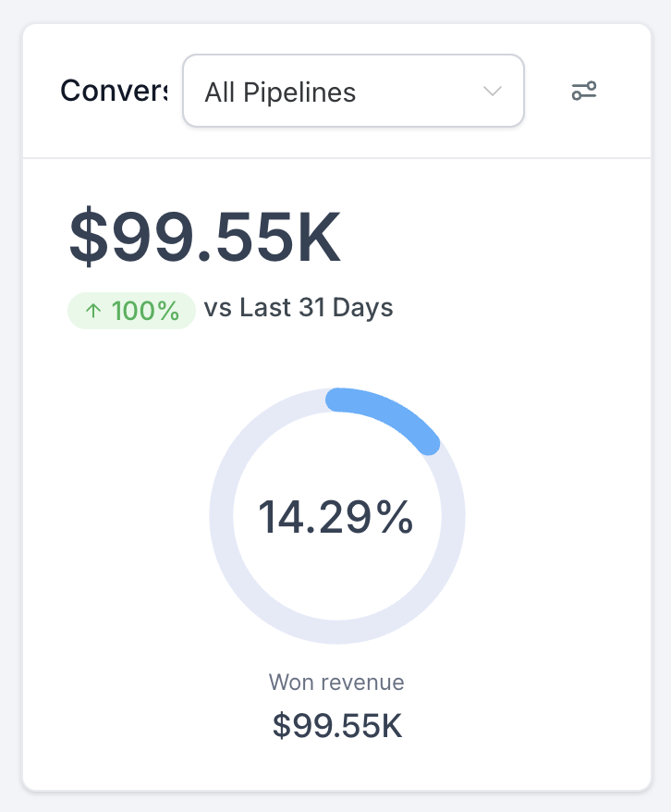The width and height of the screenshot is (671, 812).
Task: Open the All Pipelines dropdown
Action: [353, 91]
